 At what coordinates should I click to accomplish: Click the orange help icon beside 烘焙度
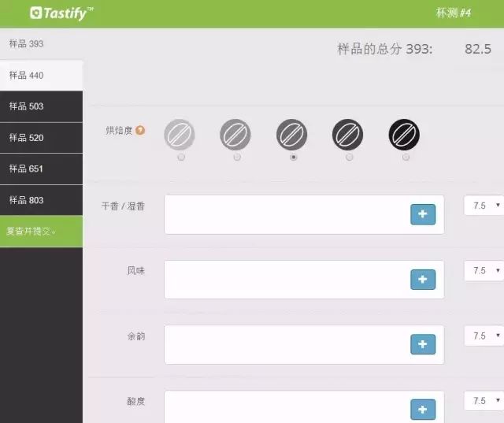[x=140, y=130]
